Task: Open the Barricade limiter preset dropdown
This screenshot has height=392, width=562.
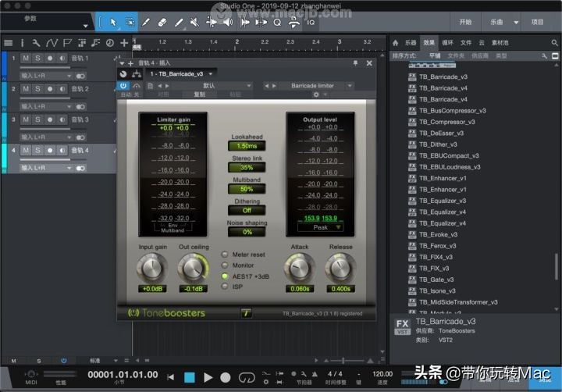Action: 312,85
